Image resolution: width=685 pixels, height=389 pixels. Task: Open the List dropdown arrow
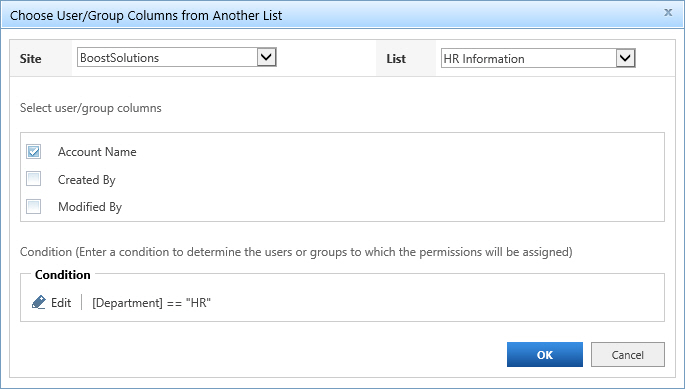pyautogui.click(x=626, y=58)
